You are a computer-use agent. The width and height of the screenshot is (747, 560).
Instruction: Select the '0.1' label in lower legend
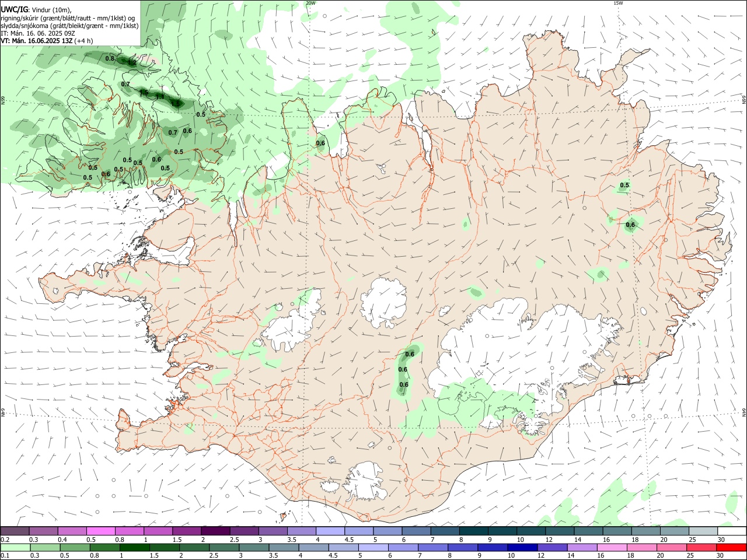5,555
